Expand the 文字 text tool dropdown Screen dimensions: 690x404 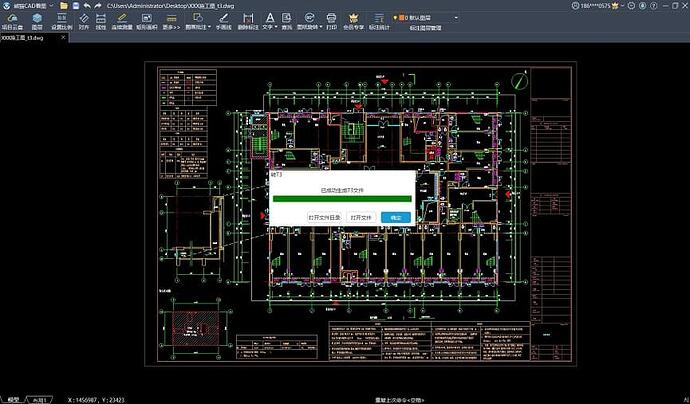[269, 21]
